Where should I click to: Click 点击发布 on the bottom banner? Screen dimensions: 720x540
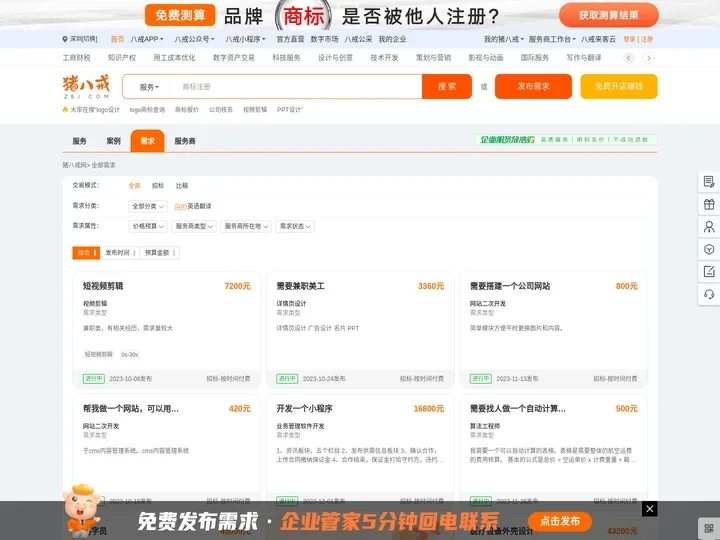coord(560,521)
